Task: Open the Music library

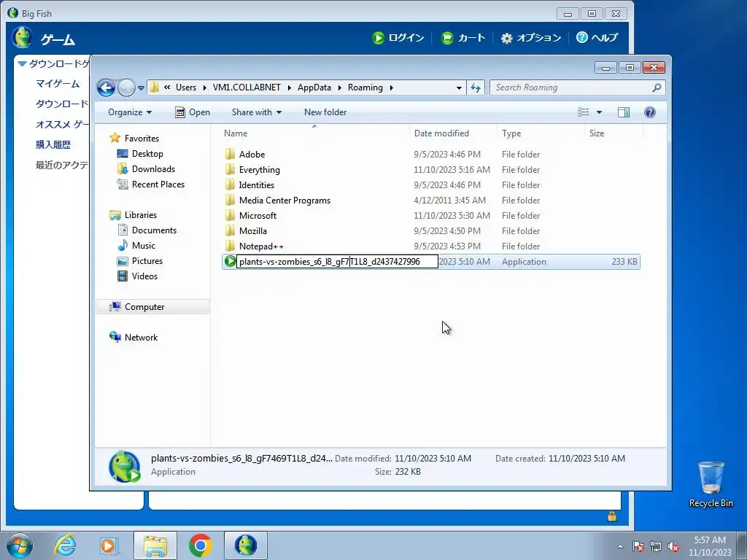Action: (x=144, y=245)
